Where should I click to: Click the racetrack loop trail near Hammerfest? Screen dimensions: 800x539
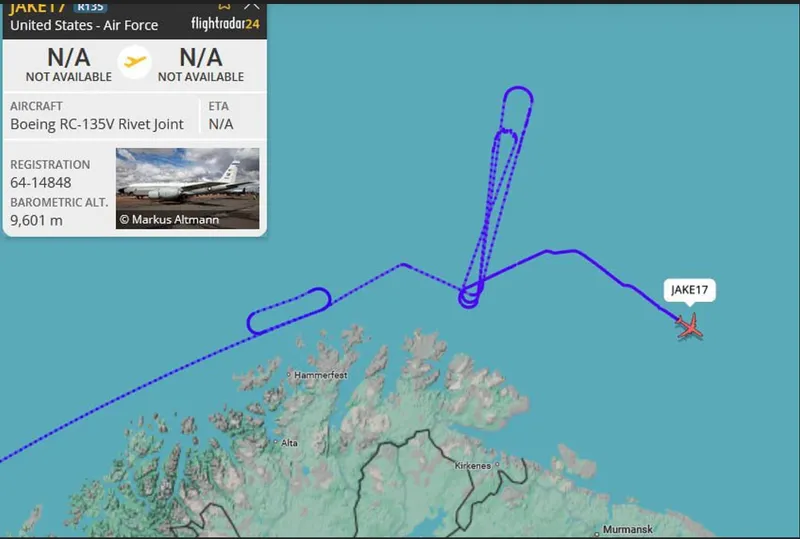289,311
